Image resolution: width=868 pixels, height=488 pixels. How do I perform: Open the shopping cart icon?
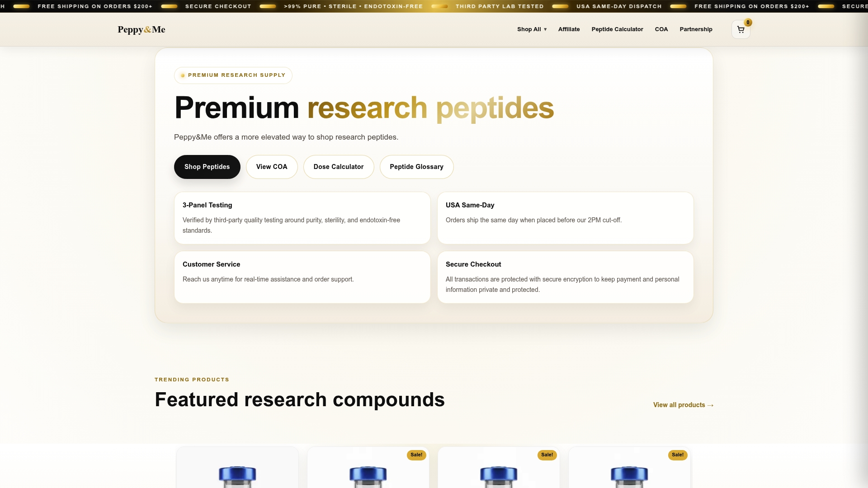741,29
